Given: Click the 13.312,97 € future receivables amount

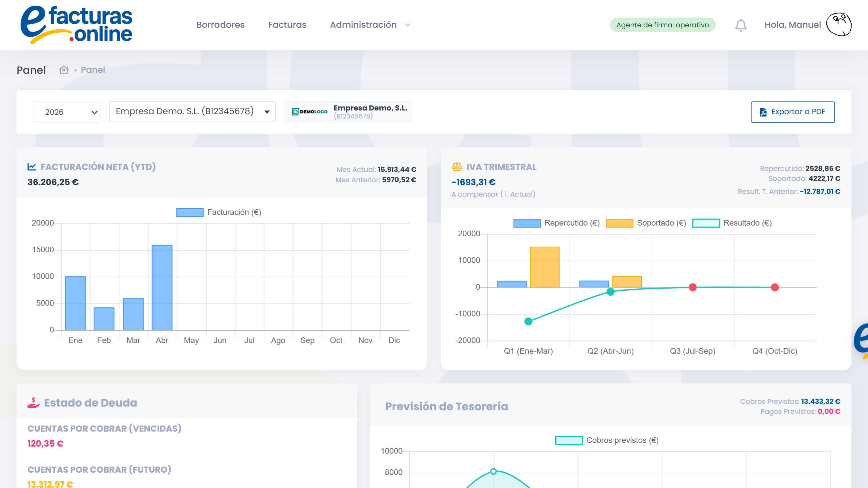Looking at the screenshot, I should [x=50, y=484].
